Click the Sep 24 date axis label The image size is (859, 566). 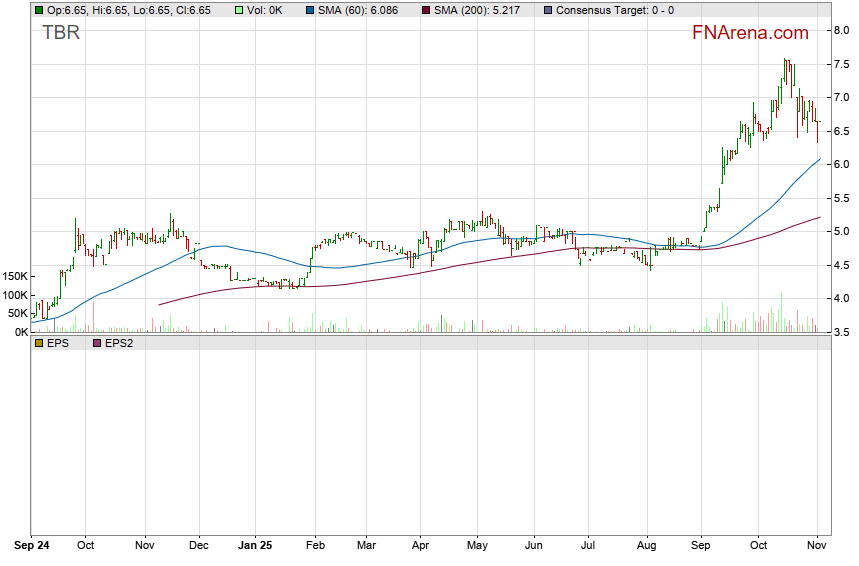click(31, 547)
